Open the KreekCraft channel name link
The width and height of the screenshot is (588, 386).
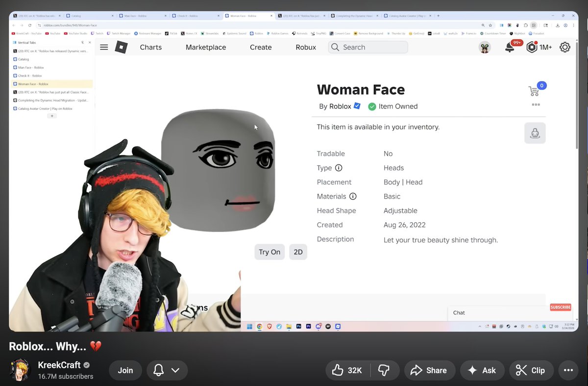(x=59, y=365)
